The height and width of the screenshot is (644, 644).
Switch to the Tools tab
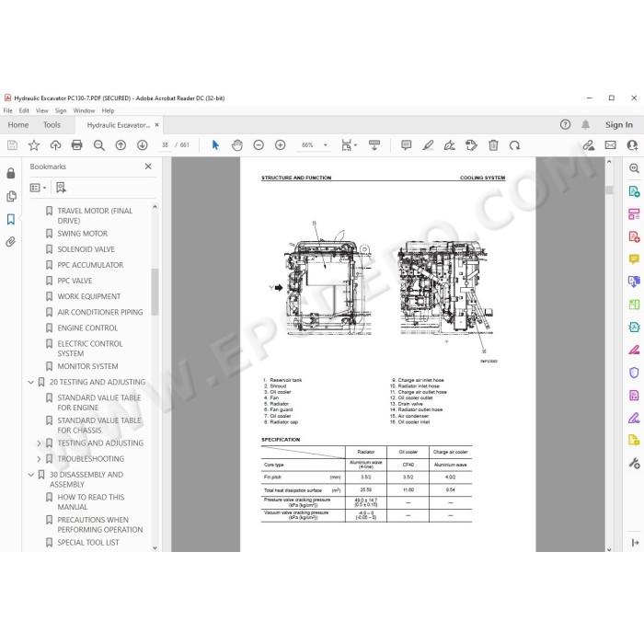click(x=52, y=125)
